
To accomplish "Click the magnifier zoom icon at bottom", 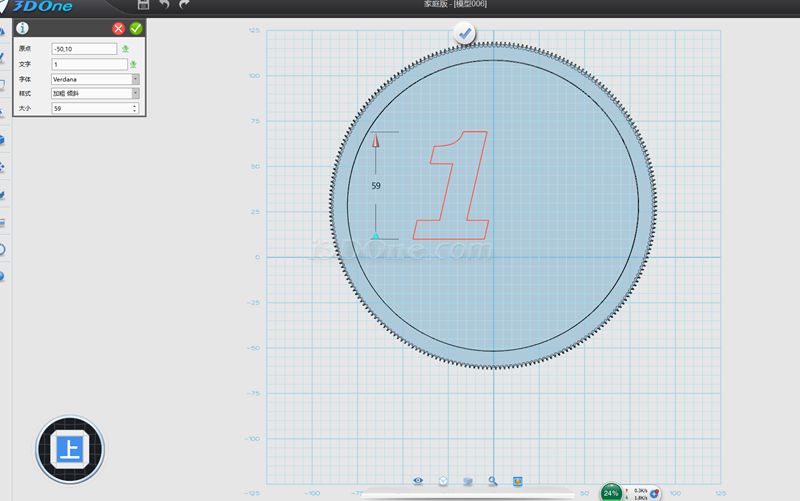I will 493,481.
